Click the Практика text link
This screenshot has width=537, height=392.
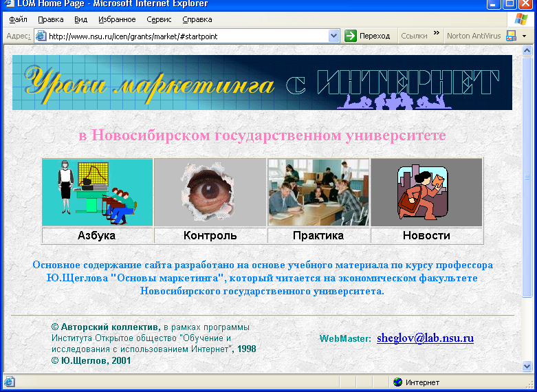pyautogui.click(x=318, y=235)
